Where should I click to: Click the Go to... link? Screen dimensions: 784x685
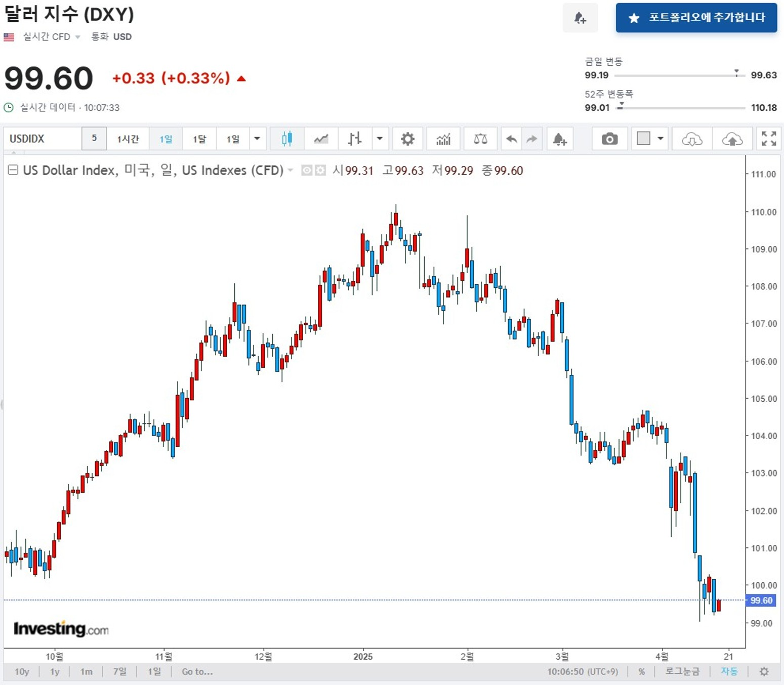click(197, 671)
